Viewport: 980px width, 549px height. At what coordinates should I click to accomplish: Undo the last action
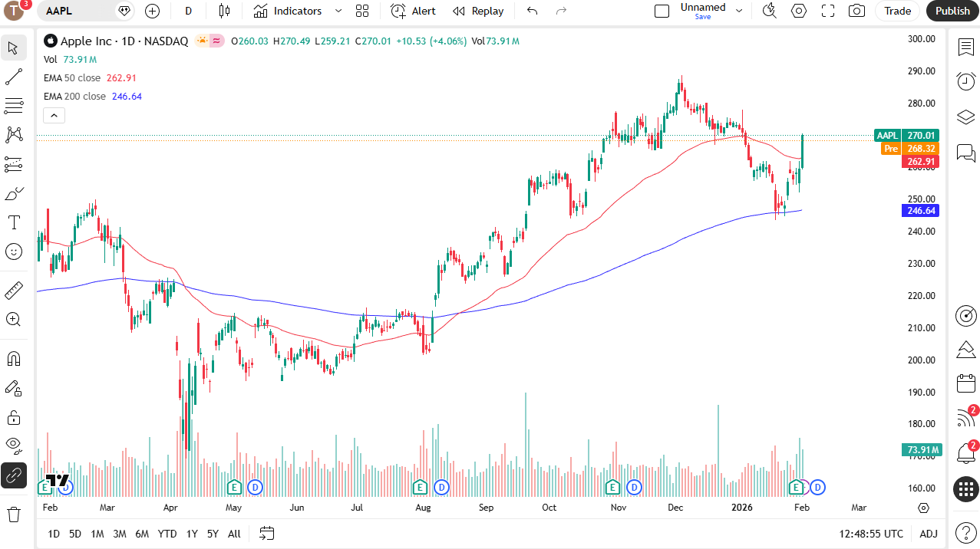pos(532,11)
